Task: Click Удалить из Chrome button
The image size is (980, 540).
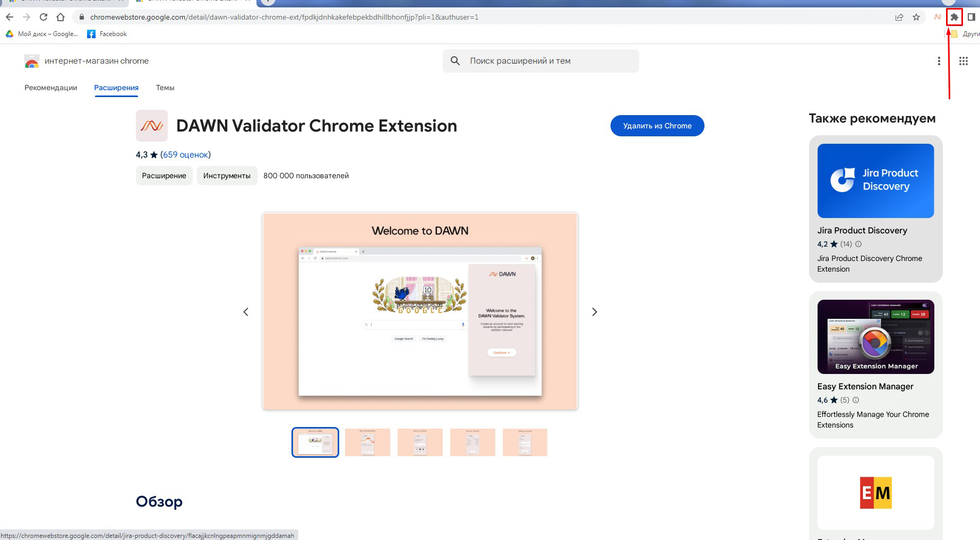Action: [x=657, y=126]
